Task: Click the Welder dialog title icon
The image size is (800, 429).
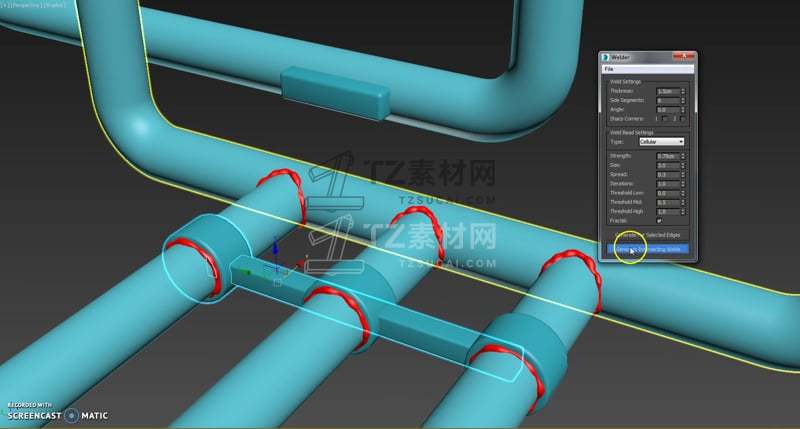Action: point(606,57)
